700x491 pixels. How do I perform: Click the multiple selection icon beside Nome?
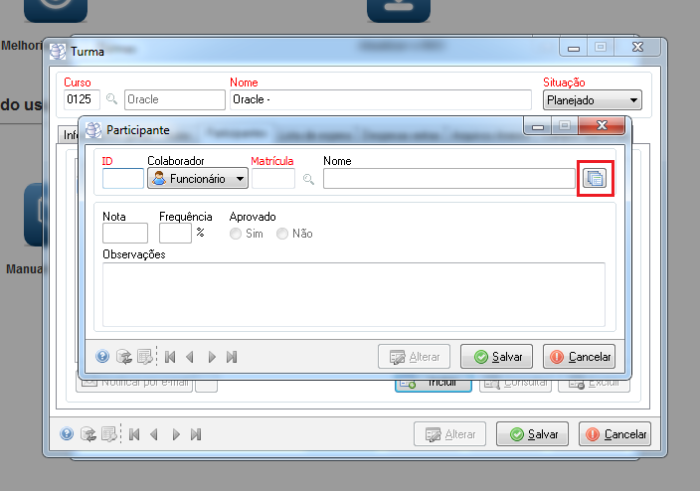[x=595, y=179]
